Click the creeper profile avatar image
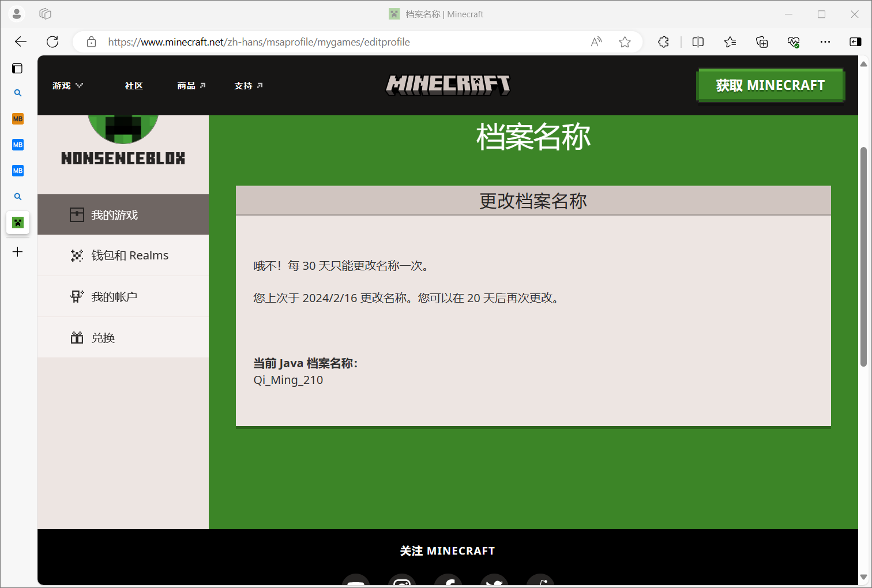The width and height of the screenshot is (872, 588). (123, 129)
